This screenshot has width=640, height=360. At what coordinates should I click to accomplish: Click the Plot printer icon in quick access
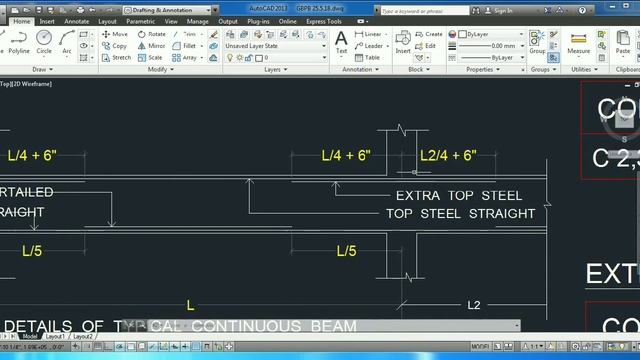point(80,10)
